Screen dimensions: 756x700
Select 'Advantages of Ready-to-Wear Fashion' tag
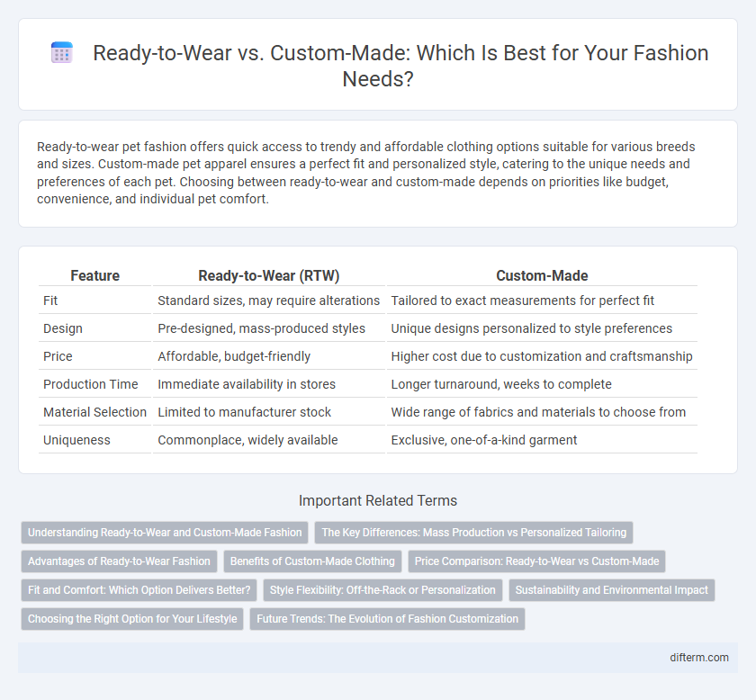point(119,561)
